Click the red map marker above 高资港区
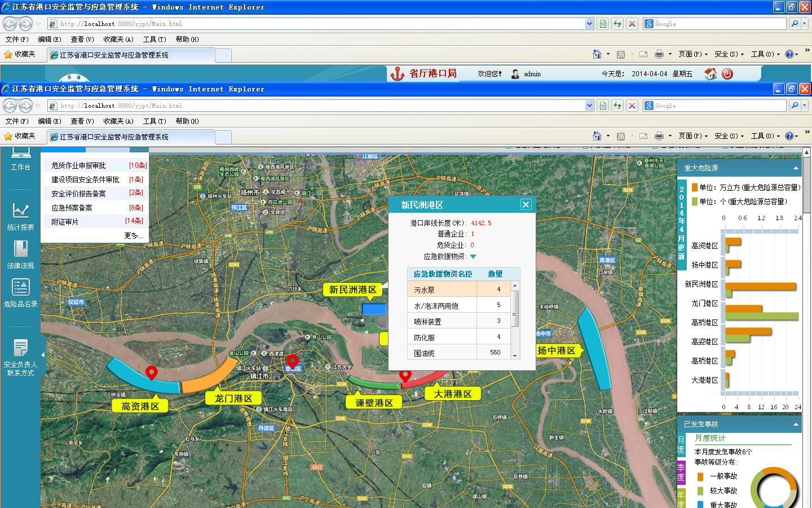812x508 pixels. pyautogui.click(x=151, y=373)
